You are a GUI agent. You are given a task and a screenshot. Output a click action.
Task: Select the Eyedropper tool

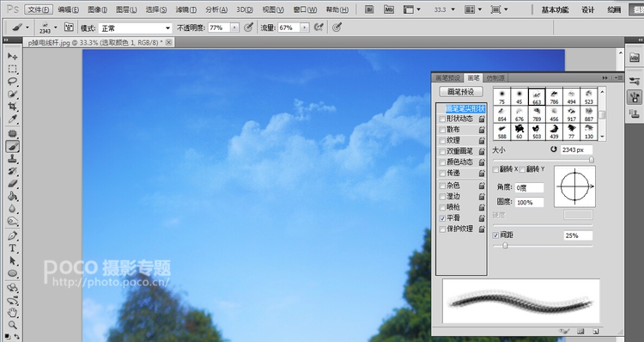pyautogui.click(x=12, y=119)
